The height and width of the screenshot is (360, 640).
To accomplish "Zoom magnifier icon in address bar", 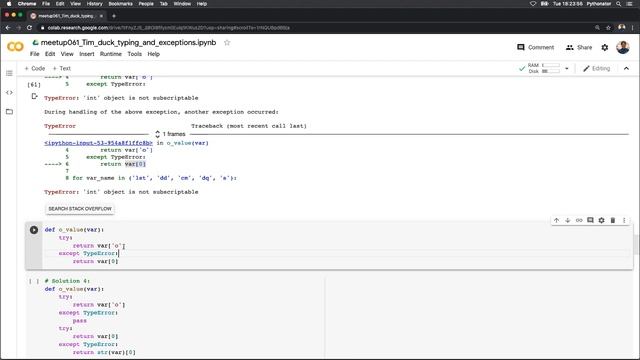I will point(597,28).
